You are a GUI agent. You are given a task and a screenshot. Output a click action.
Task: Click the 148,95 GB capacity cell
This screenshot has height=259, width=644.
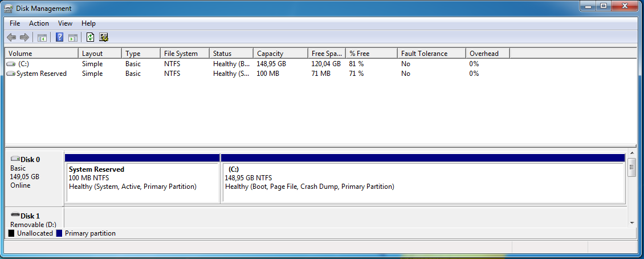(x=271, y=64)
